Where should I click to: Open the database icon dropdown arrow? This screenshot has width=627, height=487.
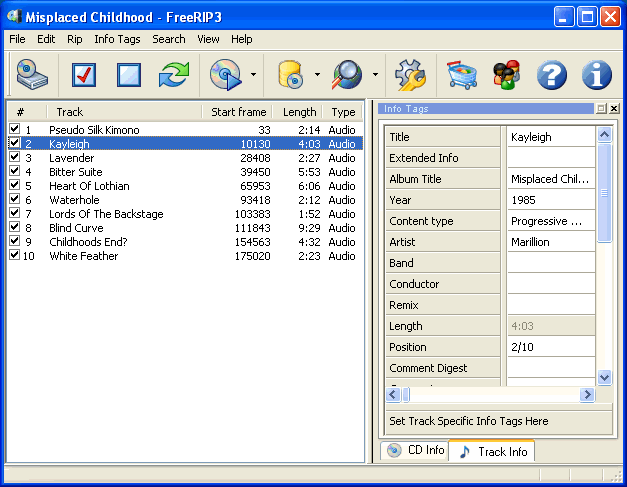(x=317, y=75)
